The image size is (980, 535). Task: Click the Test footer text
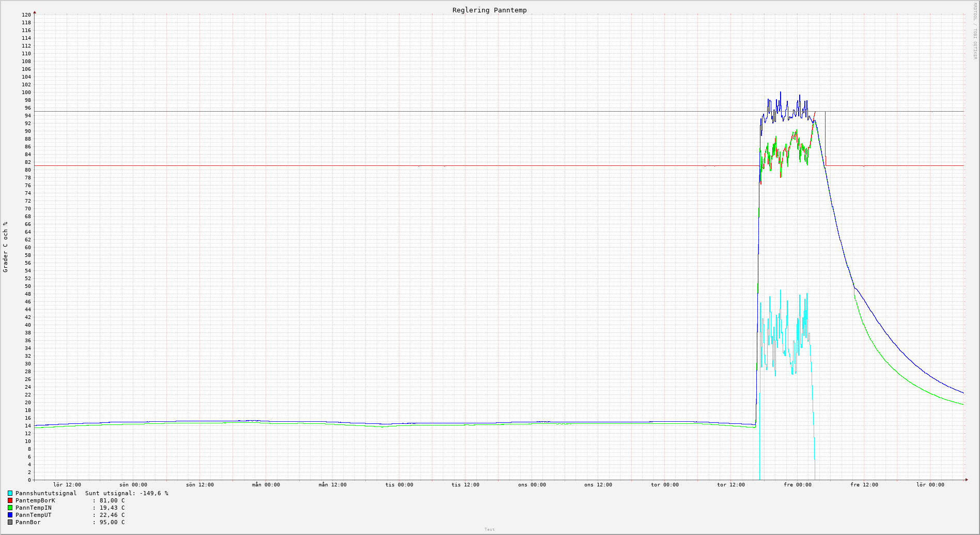(x=489, y=529)
